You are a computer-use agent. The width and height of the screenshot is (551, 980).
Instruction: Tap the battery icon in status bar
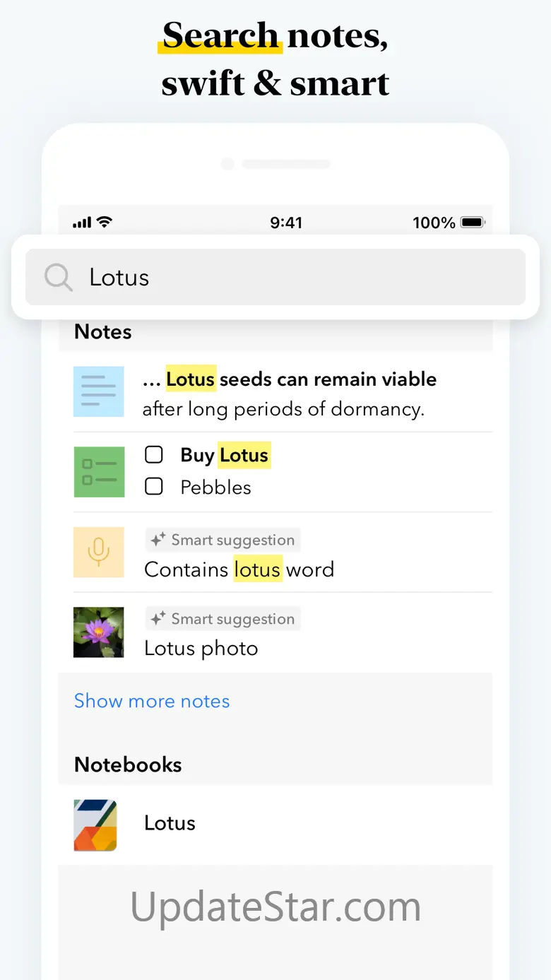coord(472,223)
